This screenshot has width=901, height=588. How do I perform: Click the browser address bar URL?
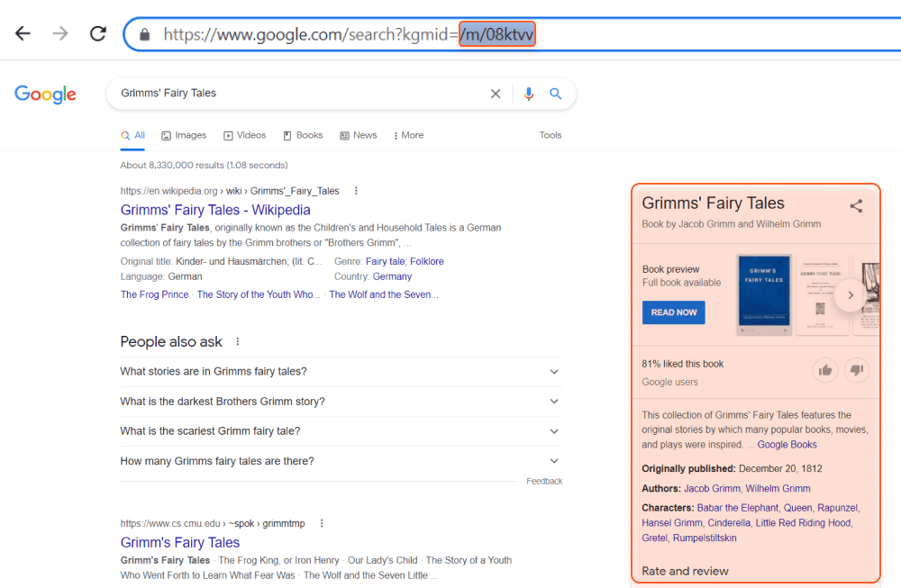click(x=349, y=34)
